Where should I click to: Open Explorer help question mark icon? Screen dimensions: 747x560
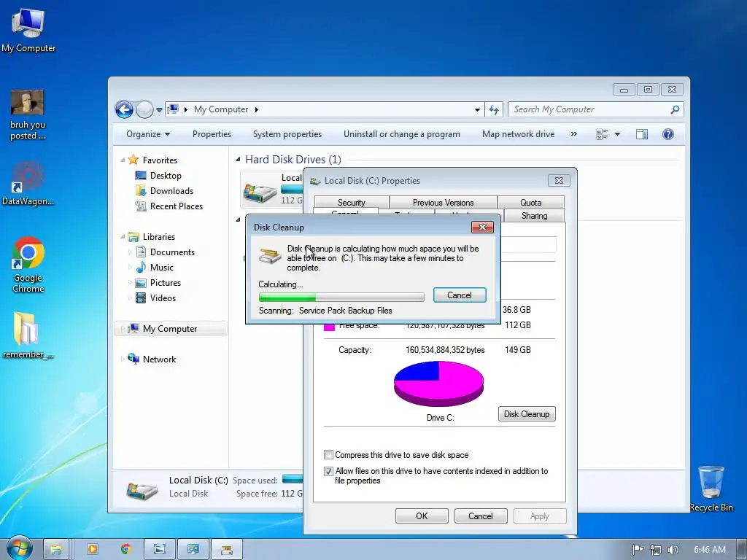(x=668, y=134)
